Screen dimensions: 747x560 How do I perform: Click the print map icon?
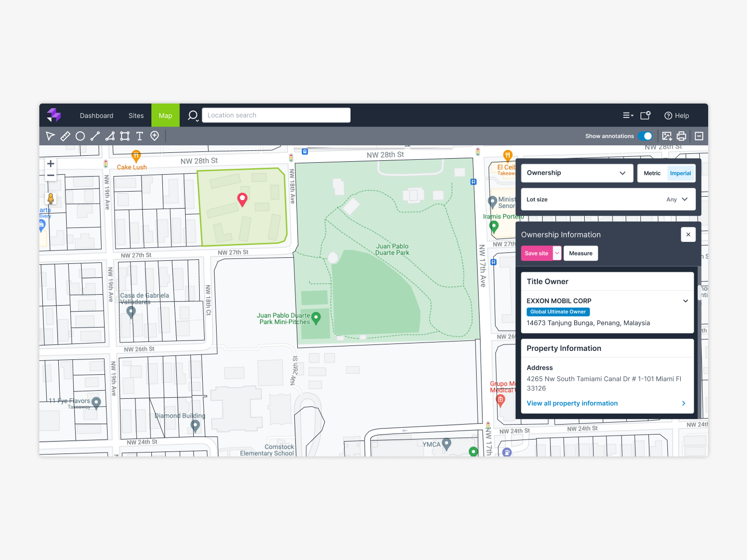[681, 135]
